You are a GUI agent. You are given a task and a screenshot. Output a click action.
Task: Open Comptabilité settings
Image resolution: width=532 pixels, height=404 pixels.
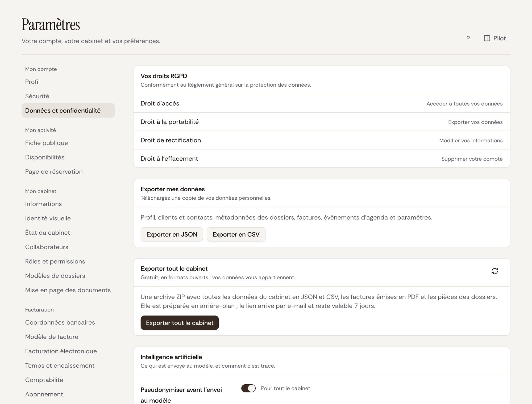68,380
